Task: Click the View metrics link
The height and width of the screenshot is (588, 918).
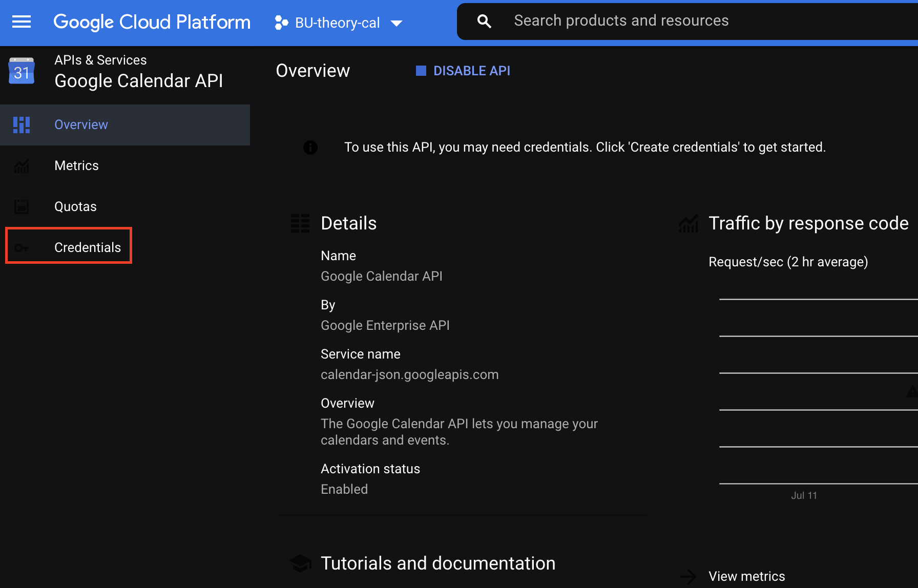Action: tap(746, 576)
